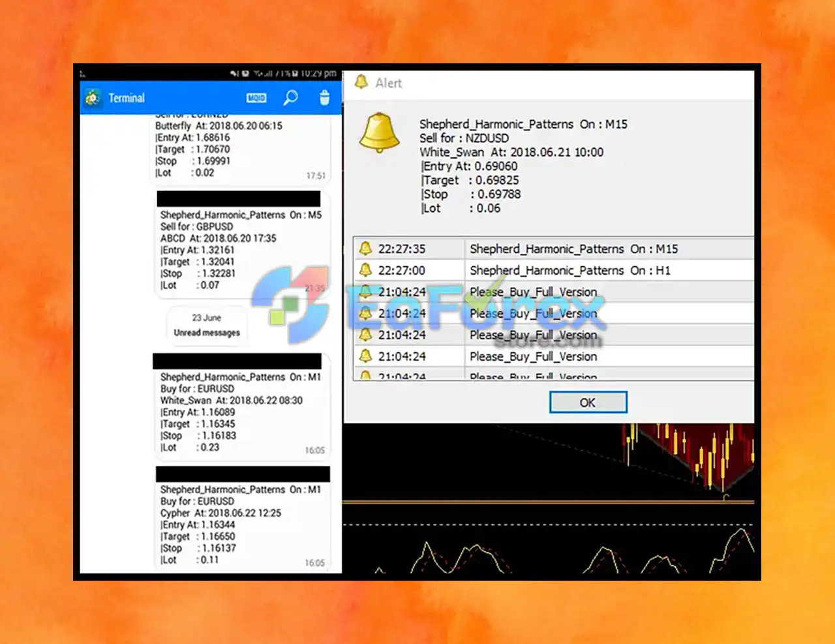Screen dimensions: 835x644
Task: Click the Terminal title text
Action: tap(127, 98)
